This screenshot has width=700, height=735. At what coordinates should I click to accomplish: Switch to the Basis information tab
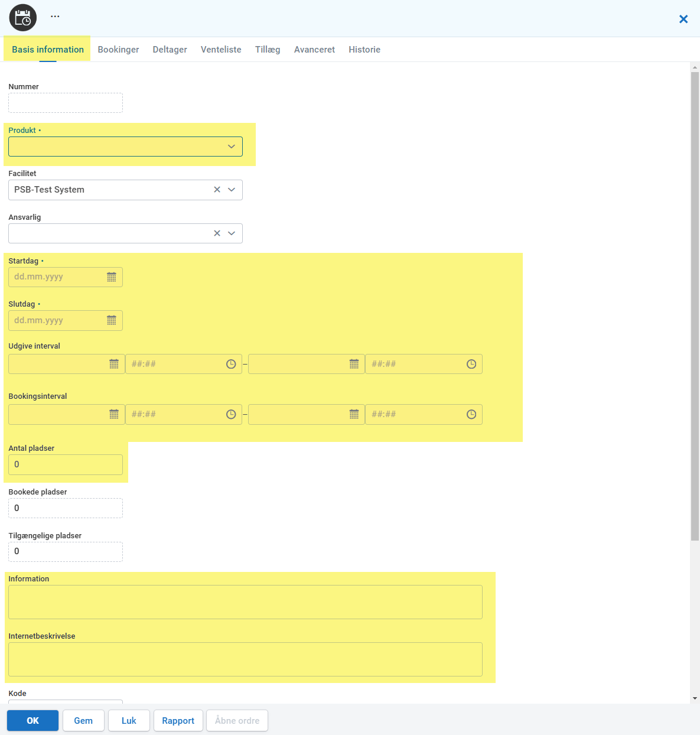(x=48, y=50)
